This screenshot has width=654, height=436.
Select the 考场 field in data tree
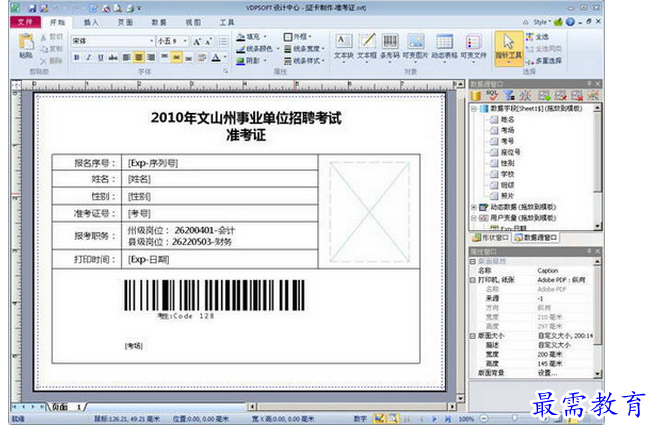(507, 130)
